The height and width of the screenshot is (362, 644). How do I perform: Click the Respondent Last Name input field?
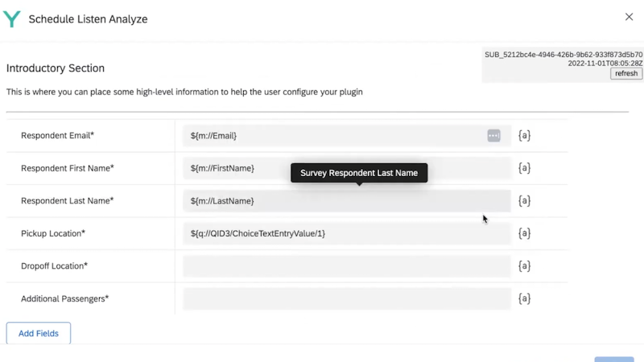click(x=347, y=200)
